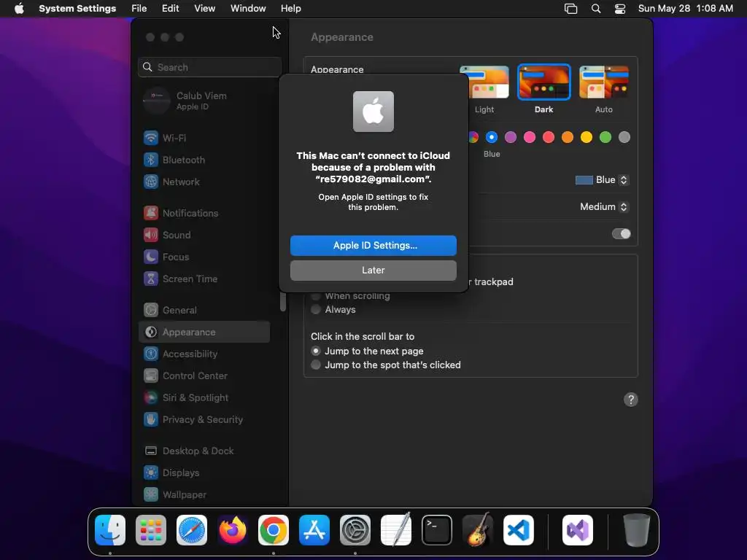Click the date and time in menu bar
Screen dimensions: 747x560
tap(686, 9)
